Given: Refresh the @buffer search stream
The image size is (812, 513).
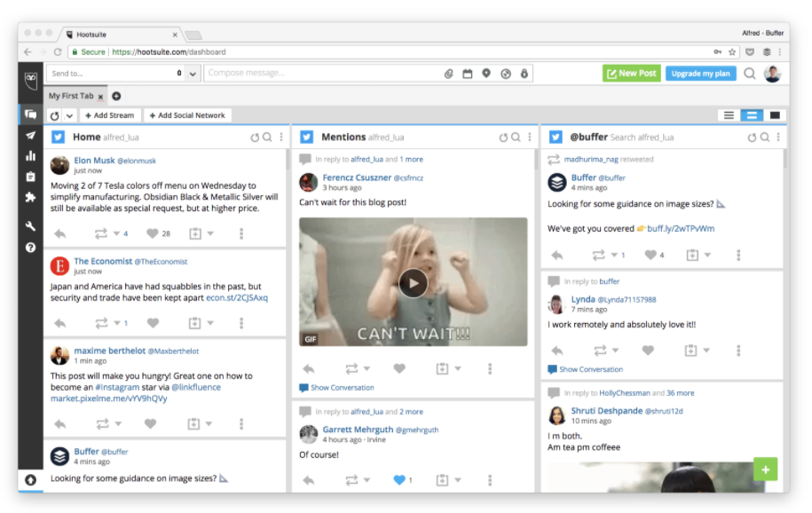Looking at the screenshot, I should [x=752, y=138].
